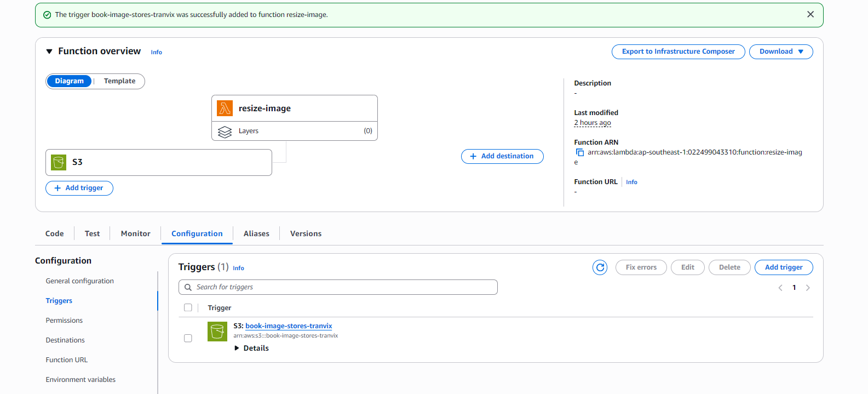Open the Monitor tab
The image size is (868, 394).
coord(136,233)
